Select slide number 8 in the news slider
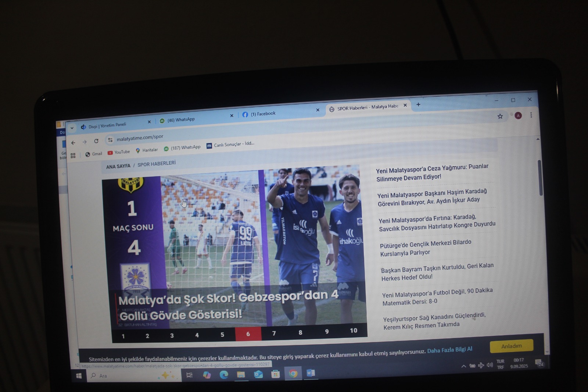 (300, 332)
